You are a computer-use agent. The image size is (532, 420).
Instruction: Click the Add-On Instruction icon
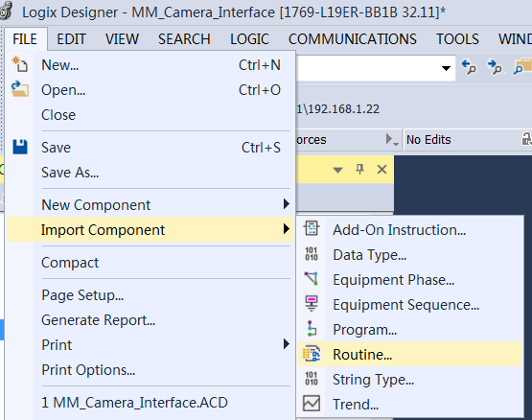pyautogui.click(x=312, y=228)
